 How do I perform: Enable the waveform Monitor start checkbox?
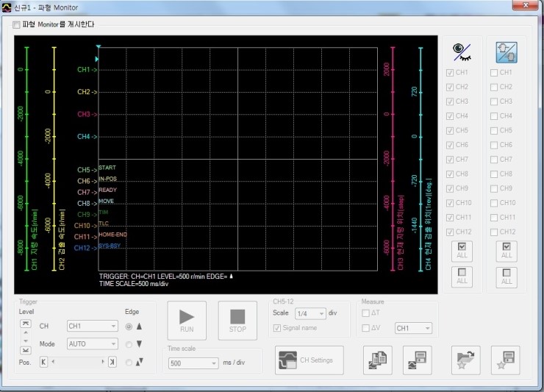[x=17, y=24]
